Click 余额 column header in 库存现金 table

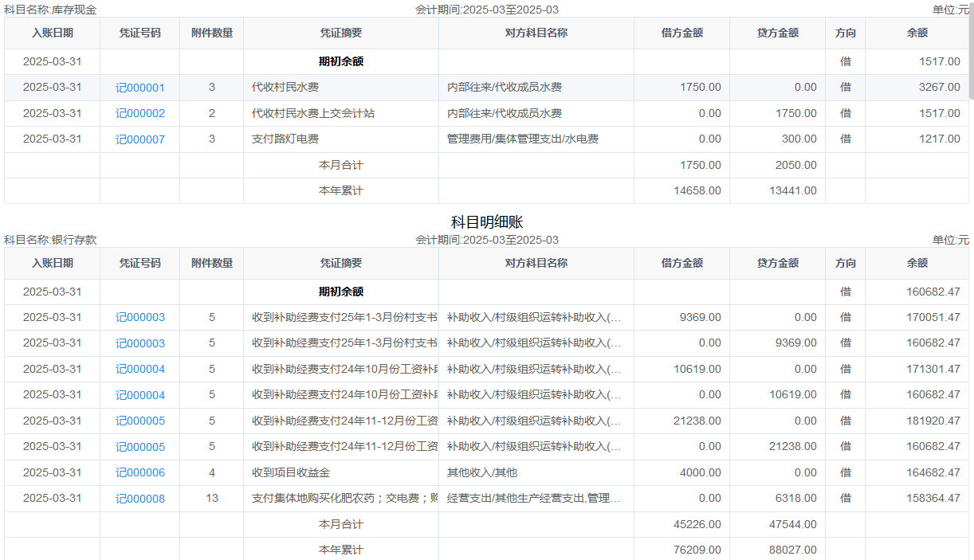(x=917, y=33)
